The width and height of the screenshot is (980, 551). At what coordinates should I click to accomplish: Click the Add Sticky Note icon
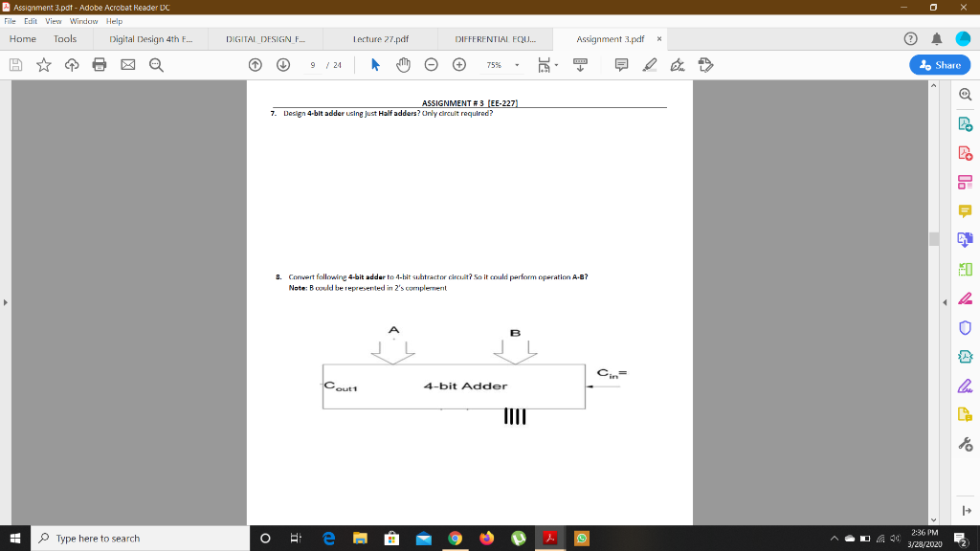click(x=621, y=64)
